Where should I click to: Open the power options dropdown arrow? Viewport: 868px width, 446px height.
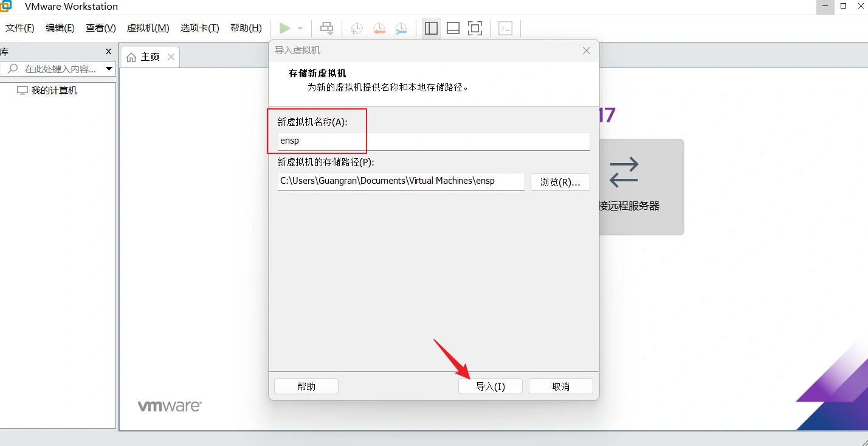pos(300,29)
